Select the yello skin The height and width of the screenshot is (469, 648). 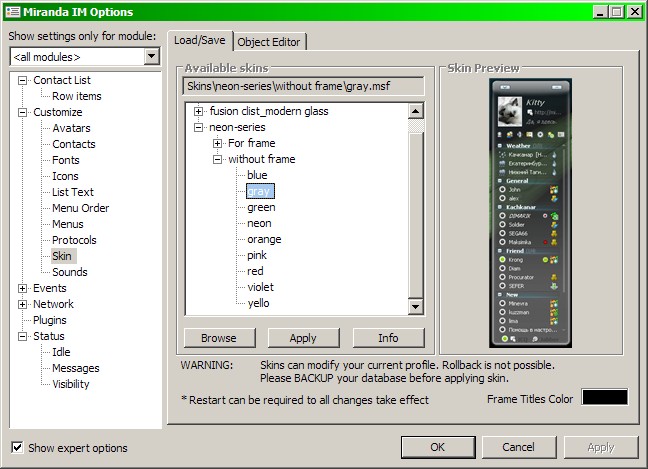[x=258, y=304]
